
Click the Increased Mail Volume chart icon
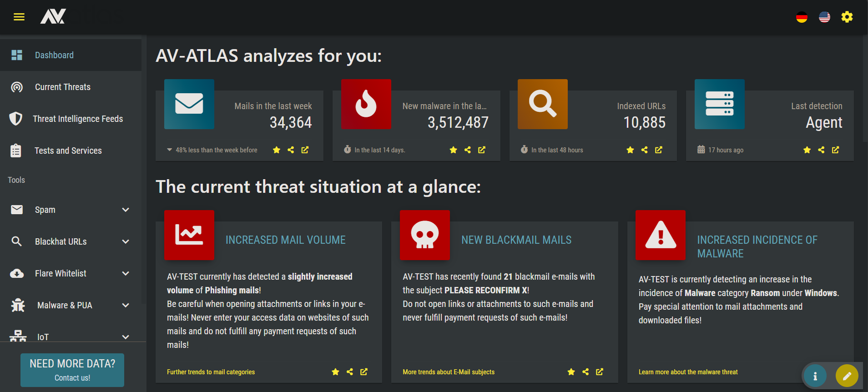click(x=189, y=235)
